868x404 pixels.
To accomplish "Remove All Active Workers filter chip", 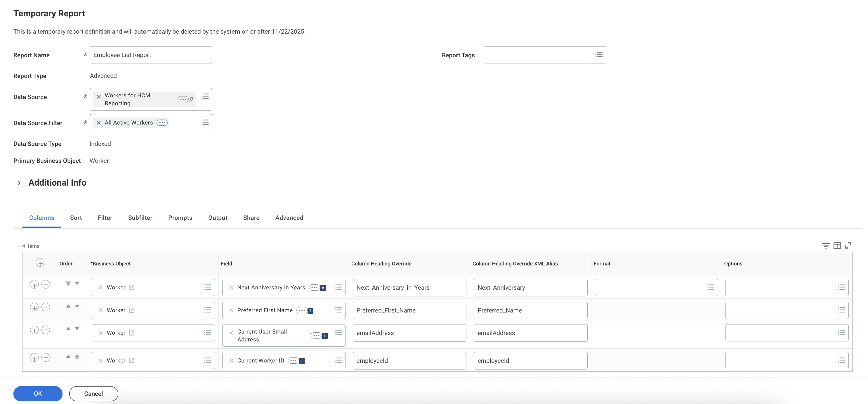I will (99, 123).
